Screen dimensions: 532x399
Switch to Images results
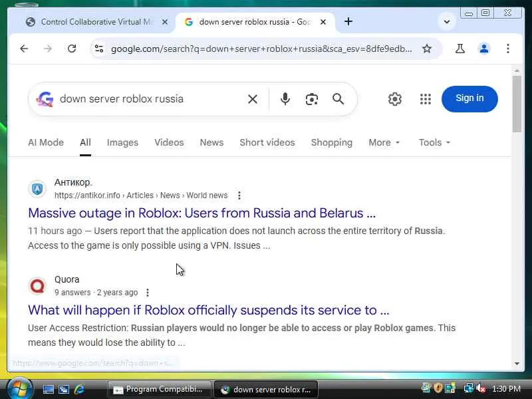point(122,142)
